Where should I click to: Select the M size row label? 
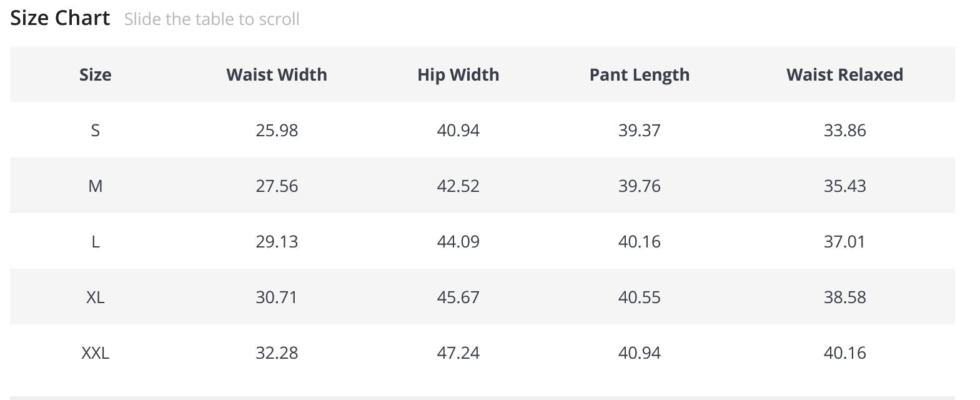coord(96,186)
